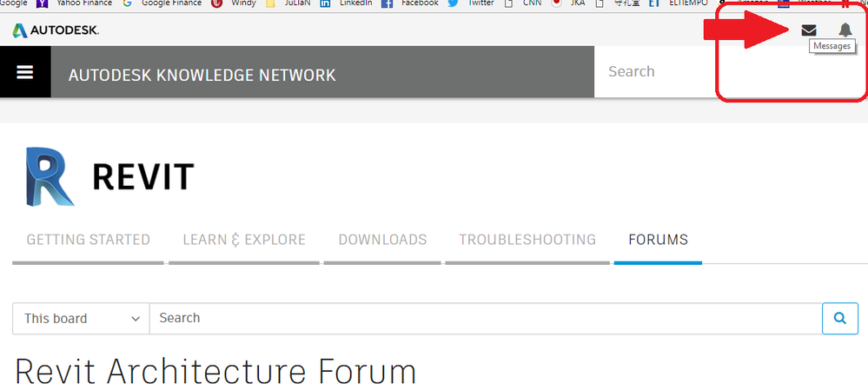Expand the This board dropdown
The width and height of the screenshot is (868, 390).
pos(81,318)
